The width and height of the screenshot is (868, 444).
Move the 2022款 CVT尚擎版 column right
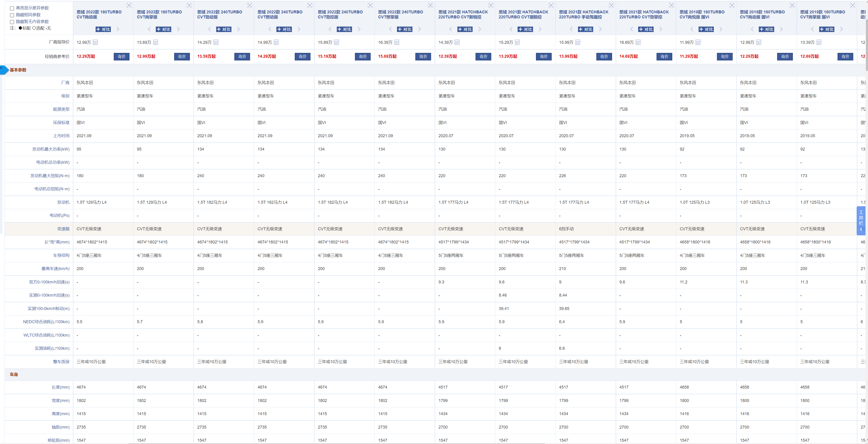click(x=179, y=29)
